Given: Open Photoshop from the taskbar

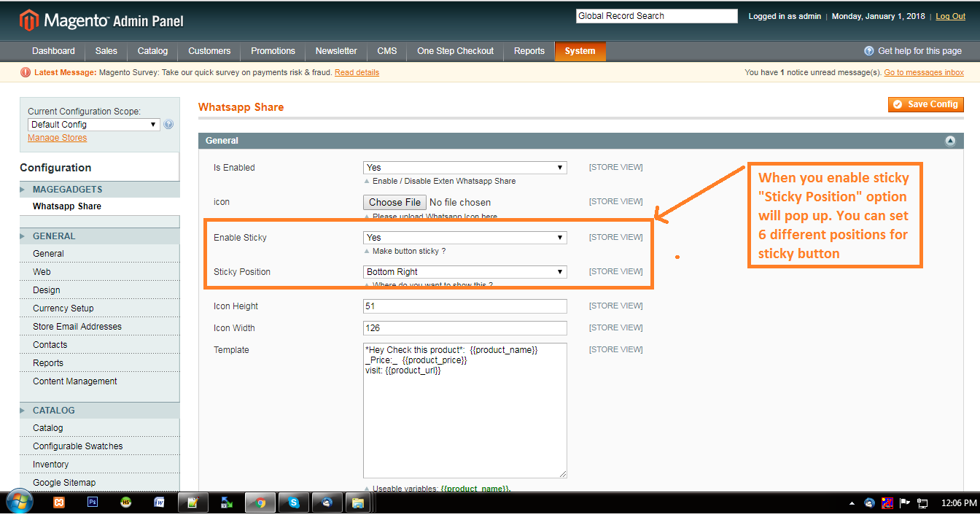Looking at the screenshot, I should pos(93,502).
